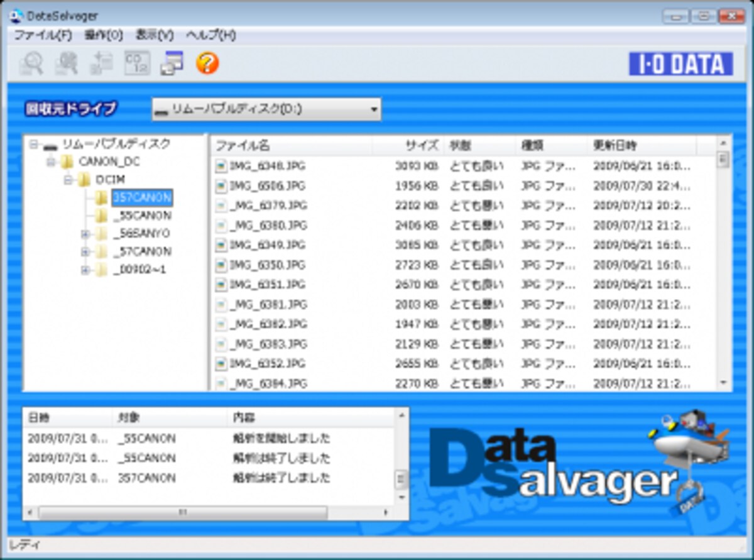Expand the _57CANON folder node

[x=85, y=252]
